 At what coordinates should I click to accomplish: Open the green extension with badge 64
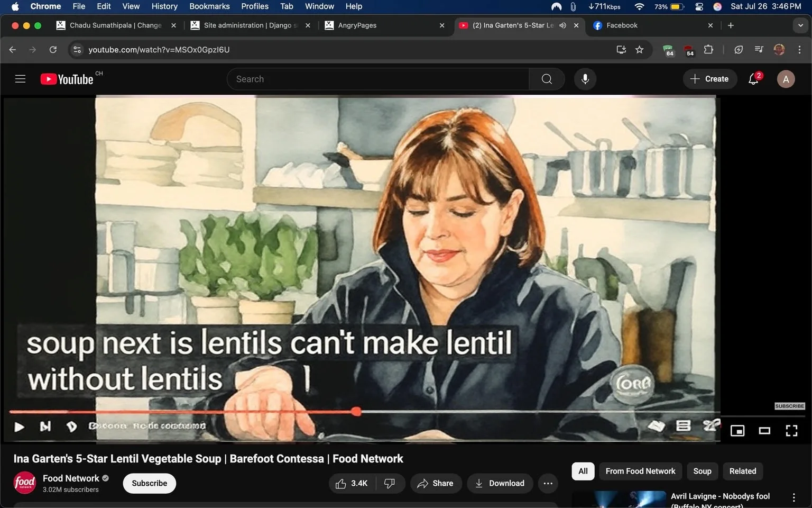[x=668, y=50]
